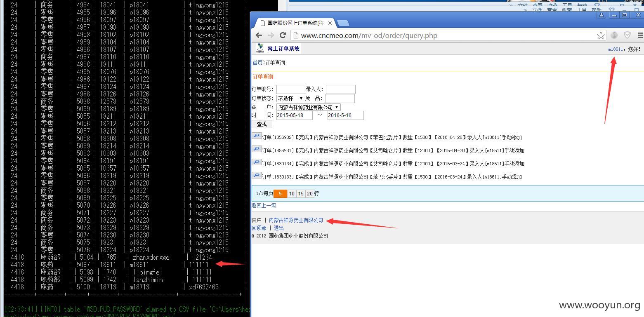Click the shield extension icon
644x317 pixels.
pos(627,35)
